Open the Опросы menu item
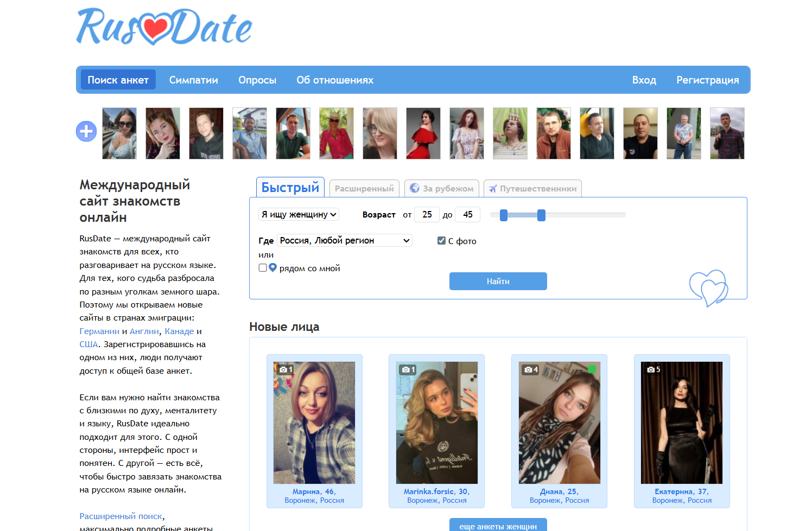Image resolution: width=812 pixels, height=531 pixels. pos(257,80)
